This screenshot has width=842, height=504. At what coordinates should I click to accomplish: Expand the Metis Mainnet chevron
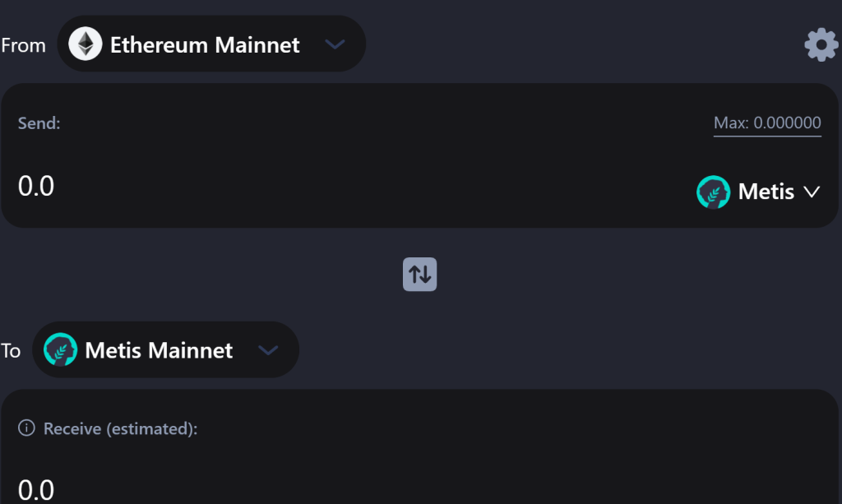268,350
